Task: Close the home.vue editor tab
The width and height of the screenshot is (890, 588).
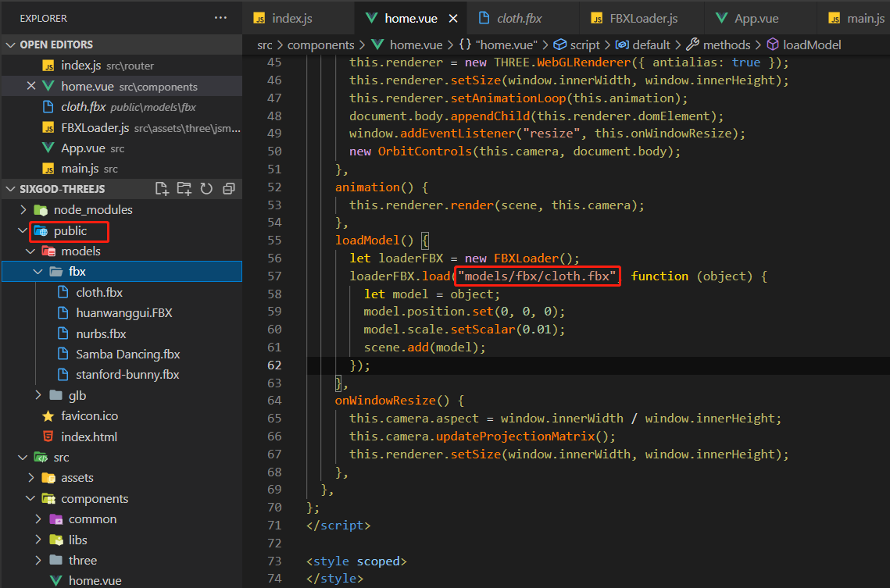Action: pyautogui.click(x=453, y=19)
